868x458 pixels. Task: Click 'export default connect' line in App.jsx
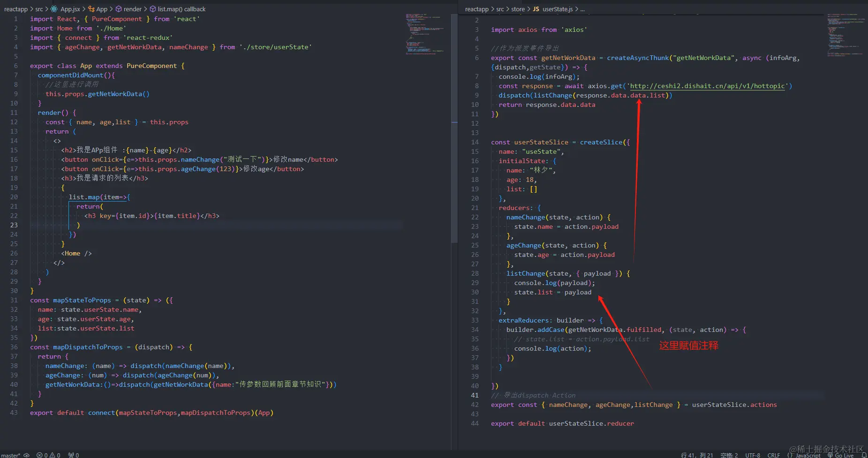(x=151, y=413)
